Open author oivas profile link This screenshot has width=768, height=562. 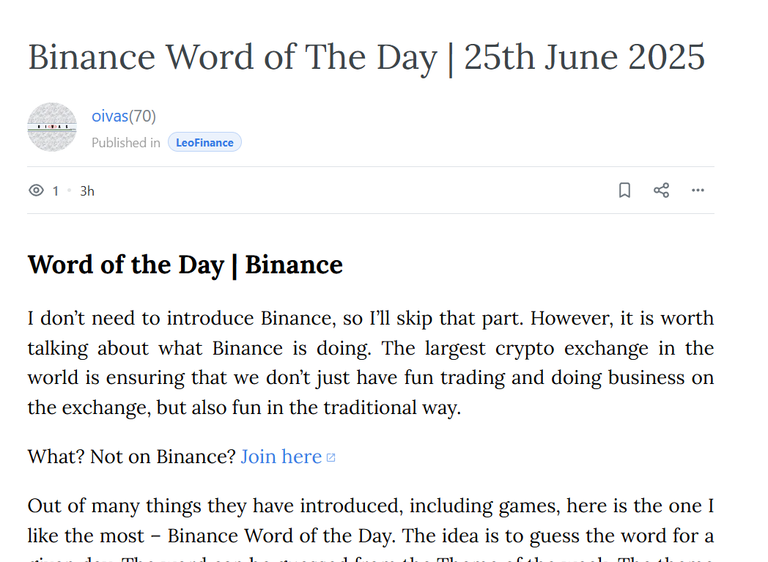110,116
